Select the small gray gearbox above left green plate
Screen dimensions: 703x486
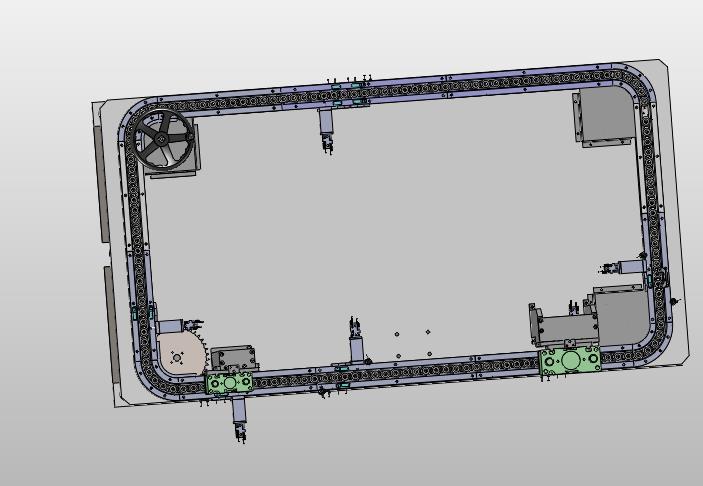tap(234, 358)
